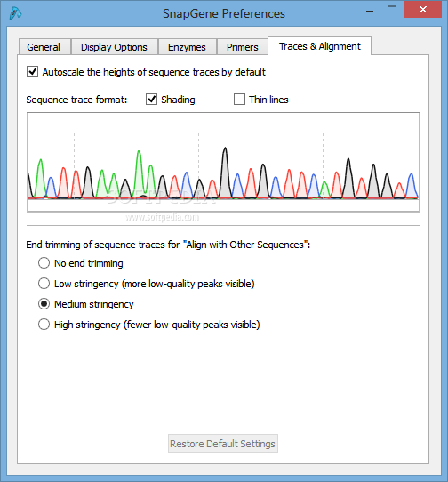
Task: Click the SnapGene app icon in title bar
Action: click(x=15, y=13)
